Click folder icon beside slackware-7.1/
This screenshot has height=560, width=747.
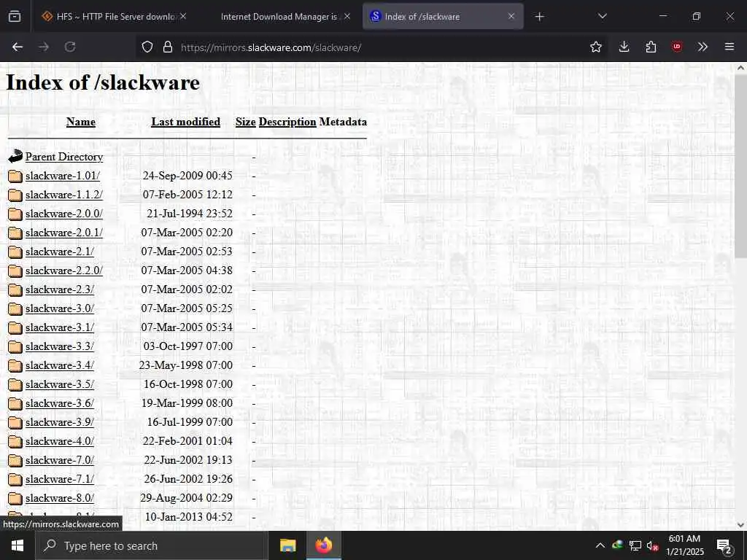(15, 480)
